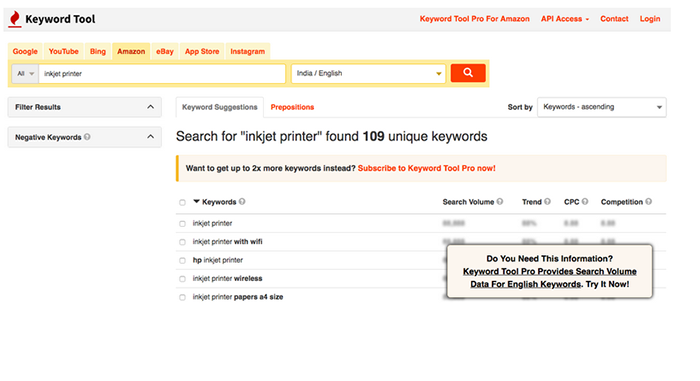Click the 'inkjet printer' search input field
The image size is (700, 381).
[162, 74]
